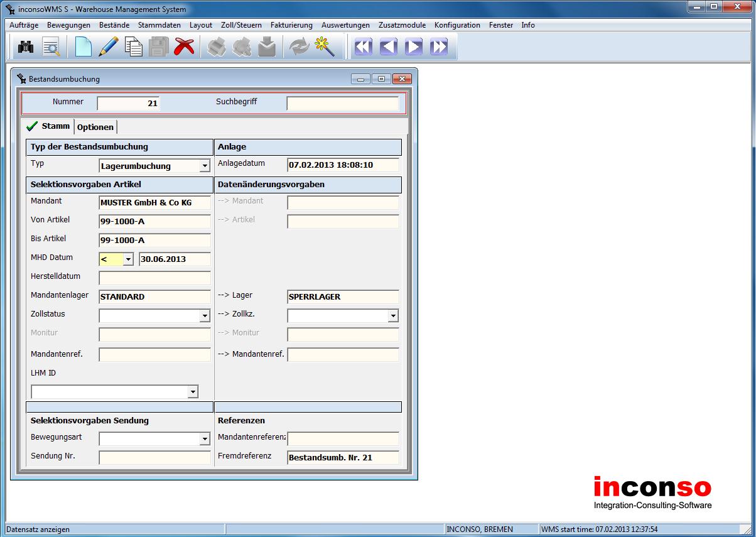Image resolution: width=756 pixels, height=537 pixels.
Task: Click the pencil edit icon
Action: 109,47
